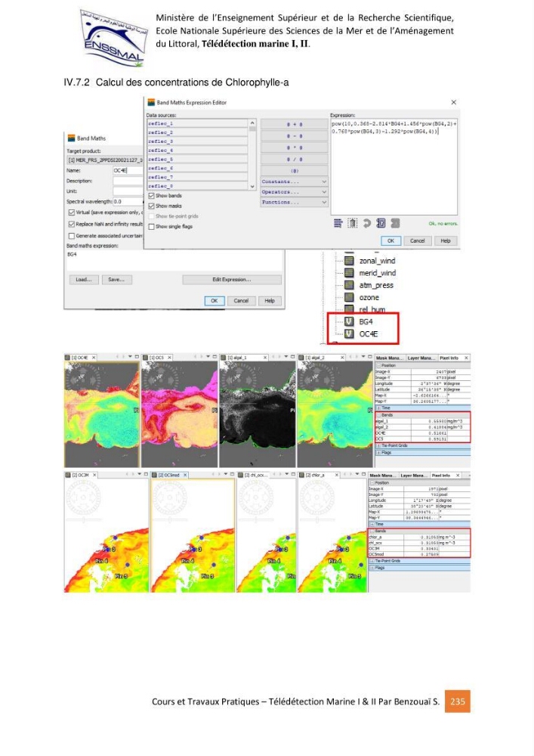Click the Edit Expression... button
Screen dimensions: 534x756
(x=232, y=280)
